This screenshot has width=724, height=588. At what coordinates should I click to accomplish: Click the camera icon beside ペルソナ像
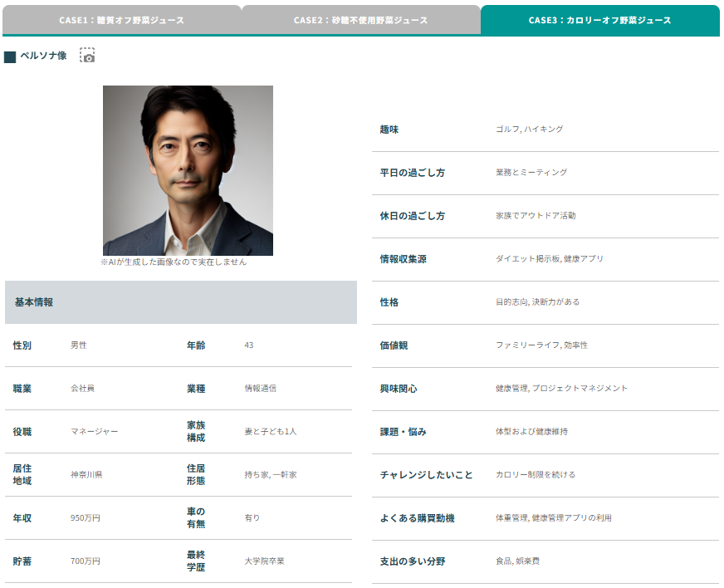[x=87, y=56]
